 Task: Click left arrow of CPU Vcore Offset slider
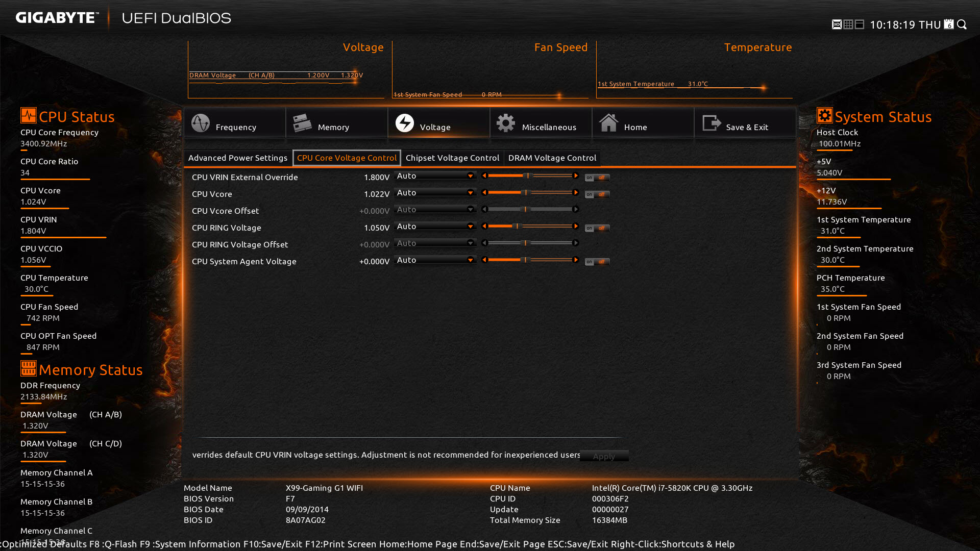[x=484, y=210]
